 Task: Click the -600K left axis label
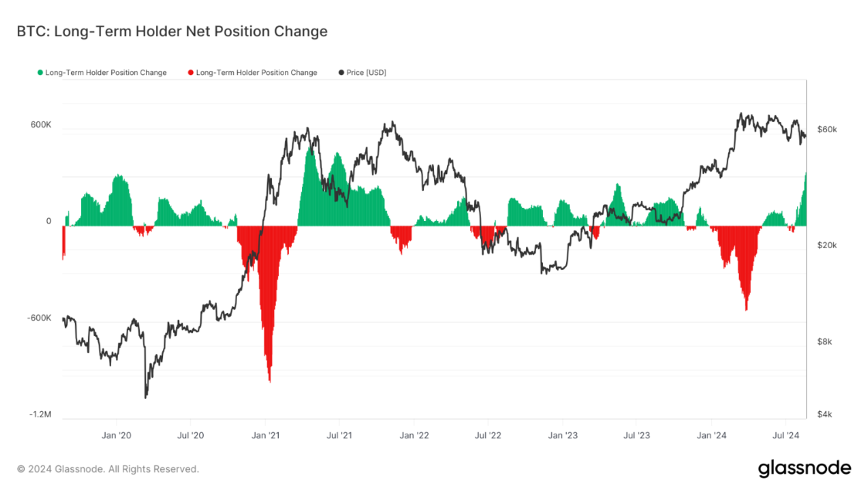coord(38,318)
